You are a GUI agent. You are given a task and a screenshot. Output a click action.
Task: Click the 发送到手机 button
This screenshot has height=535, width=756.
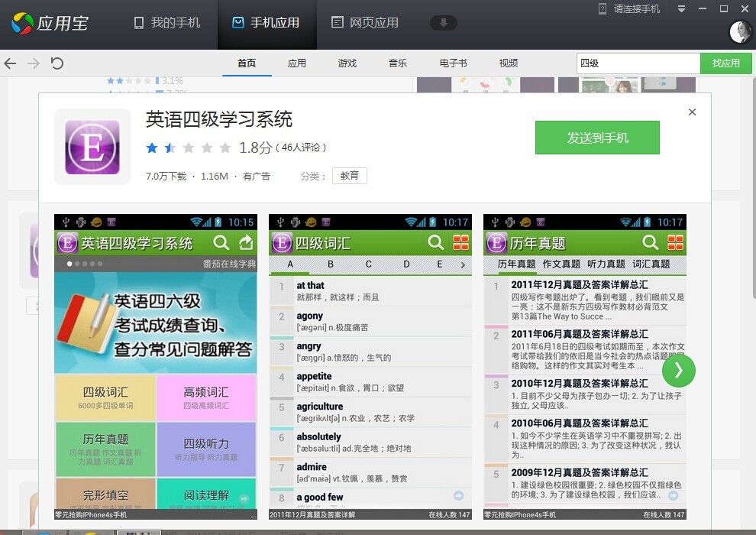click(597, 138)
